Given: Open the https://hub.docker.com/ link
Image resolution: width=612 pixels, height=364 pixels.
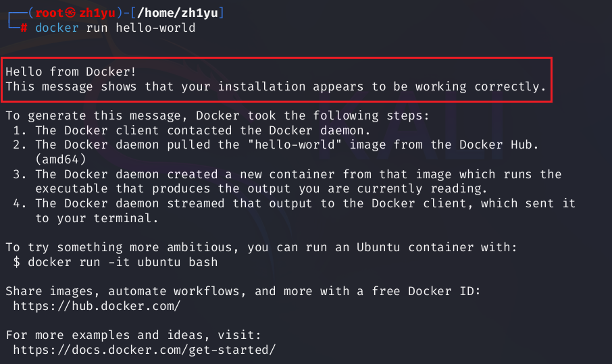Looking at the screenshot, I should (97, 306).
